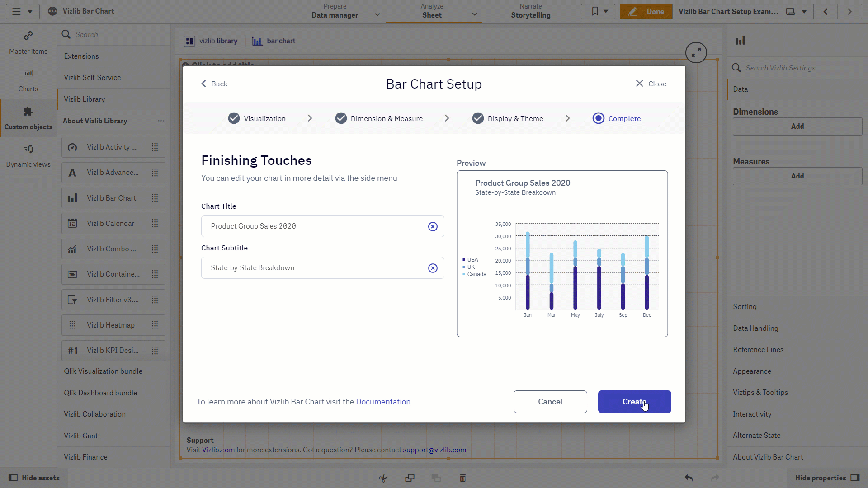Open the sheet selector dropdown arrow
868x488 pixels.
click(804, 12)
